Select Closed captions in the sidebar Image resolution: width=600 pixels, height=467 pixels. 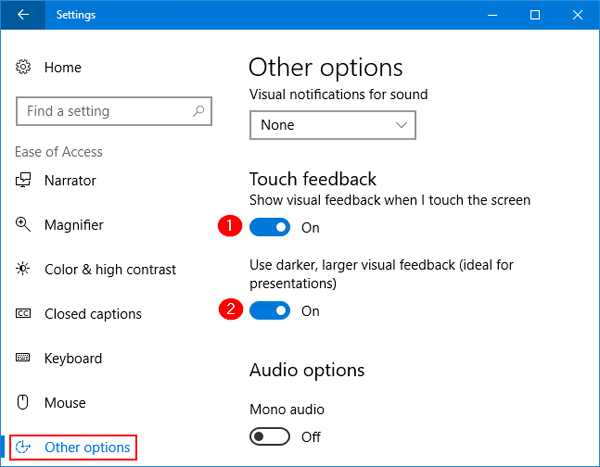tap(93, 314)
